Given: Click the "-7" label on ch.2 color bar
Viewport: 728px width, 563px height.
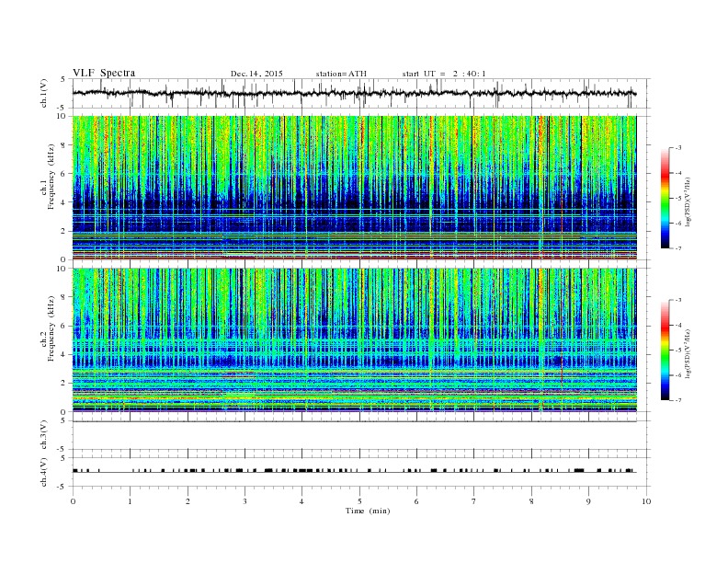Looking at the screenshot, I should 677,400.
